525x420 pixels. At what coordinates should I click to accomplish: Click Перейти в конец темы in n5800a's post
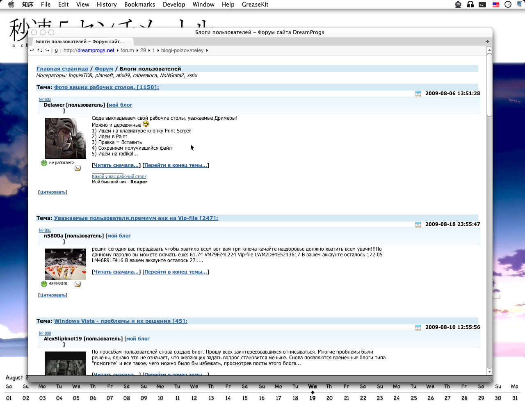coord(176,272)
